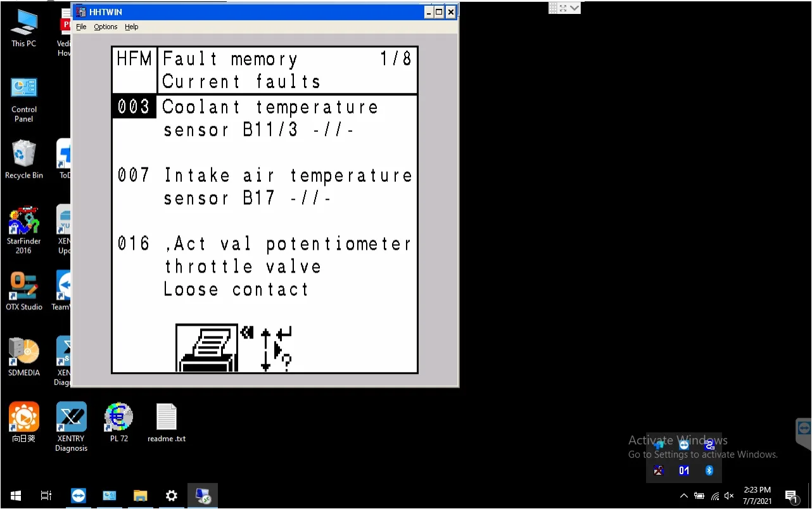Click the battery power icon in system tray

pos(699,496)
